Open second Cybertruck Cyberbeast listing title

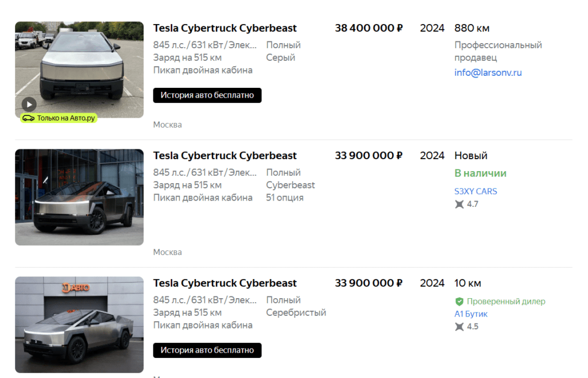tap(225, 156)
